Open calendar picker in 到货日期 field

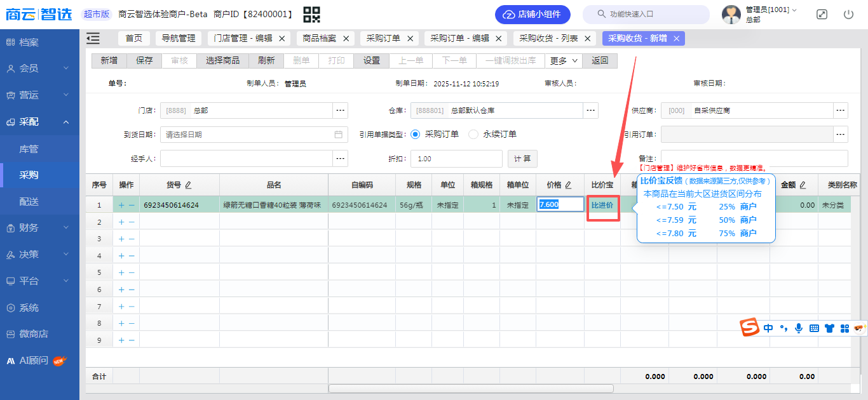tap(339, 135)
